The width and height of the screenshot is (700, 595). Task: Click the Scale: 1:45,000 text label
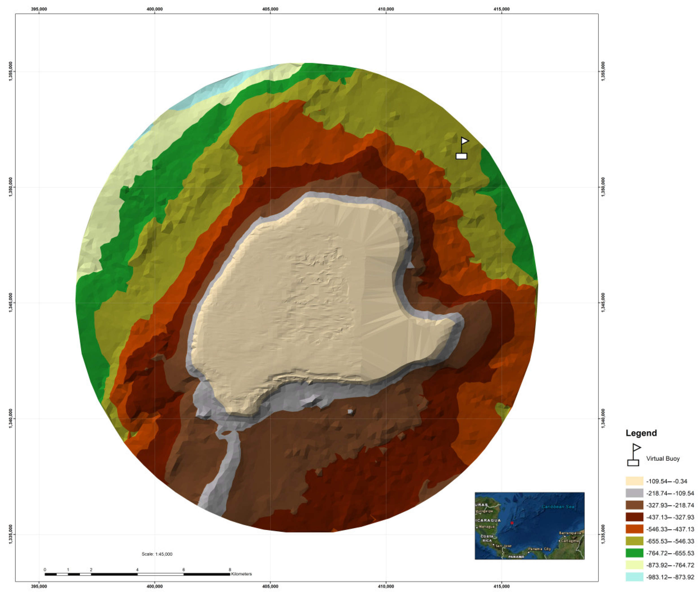click(157, 554)
